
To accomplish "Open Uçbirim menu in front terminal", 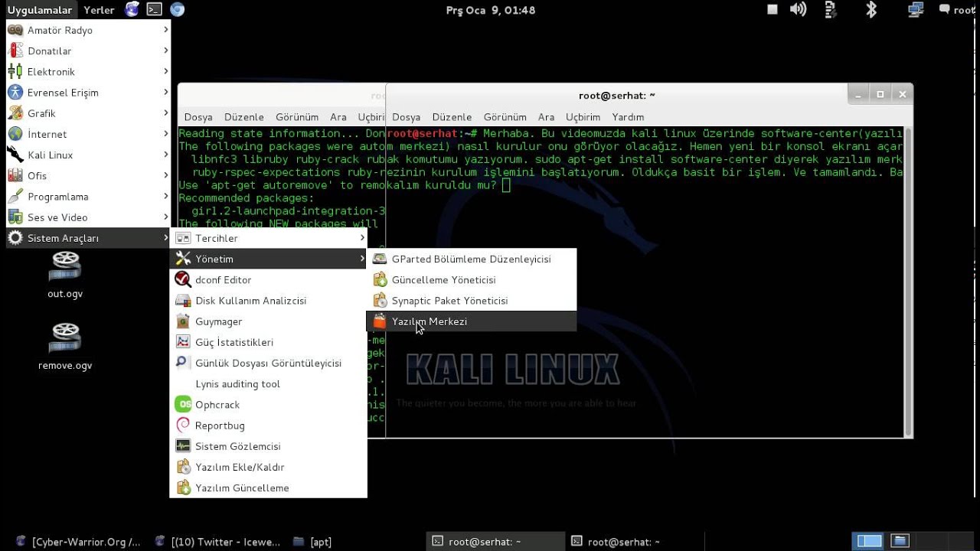I will 583,117.
